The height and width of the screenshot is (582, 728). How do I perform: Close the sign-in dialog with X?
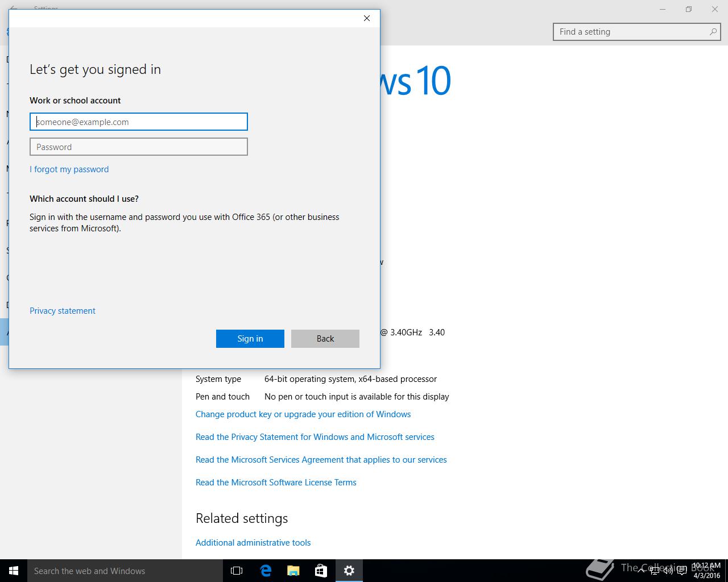(x=367, y=18)
